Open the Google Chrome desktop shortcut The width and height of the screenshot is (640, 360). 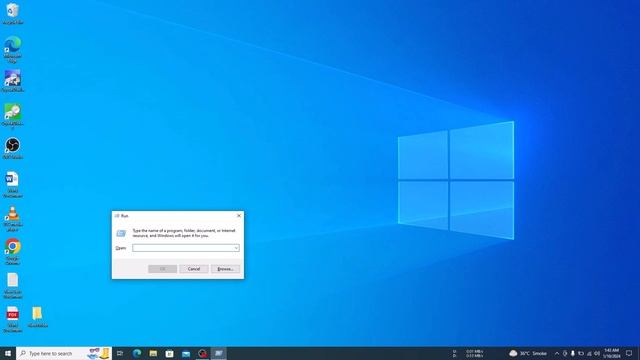point(13,252)
